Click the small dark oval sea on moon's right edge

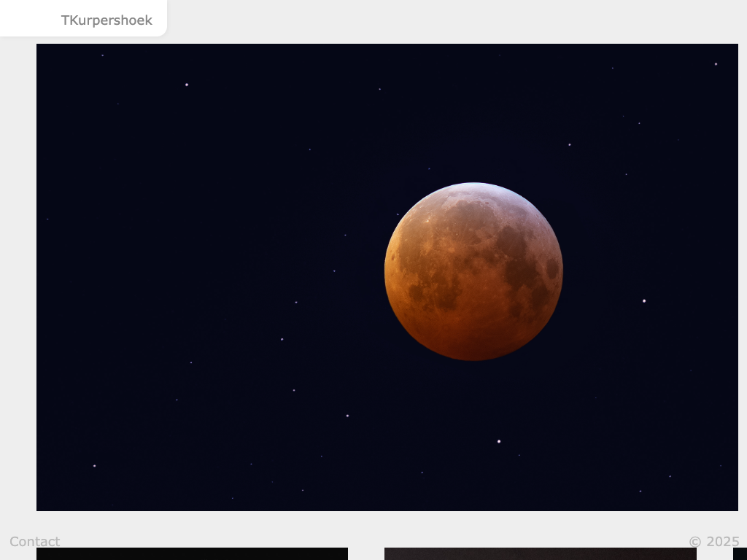[x=552, y=269]
